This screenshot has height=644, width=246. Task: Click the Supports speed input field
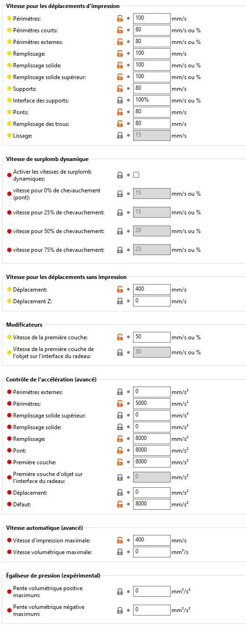click(152, 88)
